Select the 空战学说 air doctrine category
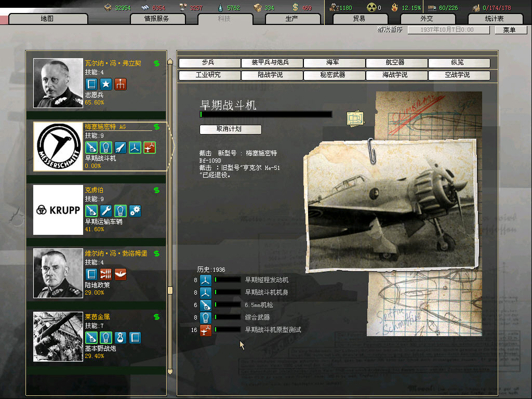The image size is (532, 399). (x=459, y=75)
